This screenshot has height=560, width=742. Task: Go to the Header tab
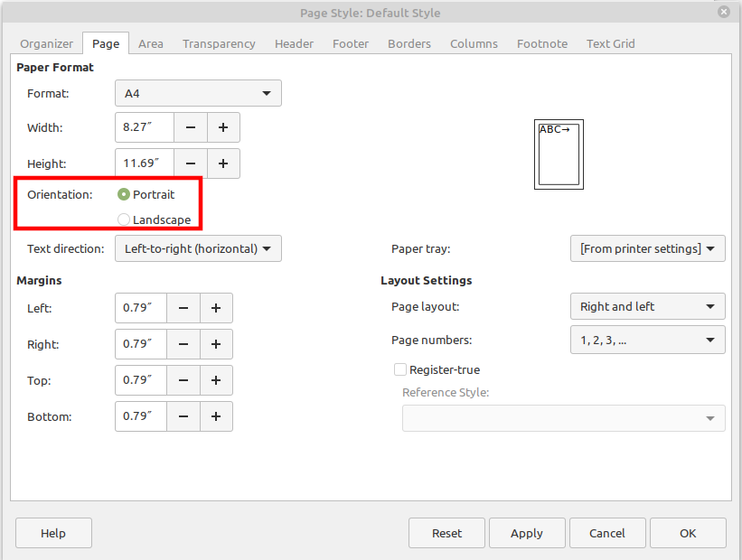294,43
